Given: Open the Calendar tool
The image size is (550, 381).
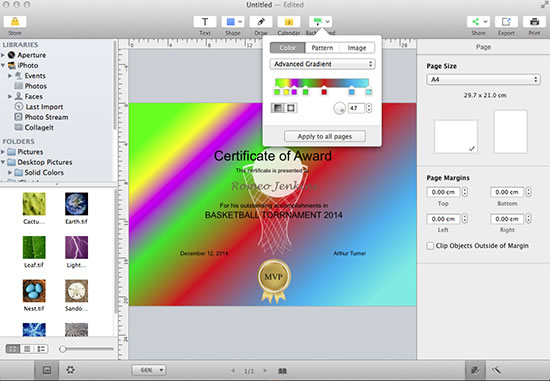Looking at the screenshot, I should pos(289,22).
